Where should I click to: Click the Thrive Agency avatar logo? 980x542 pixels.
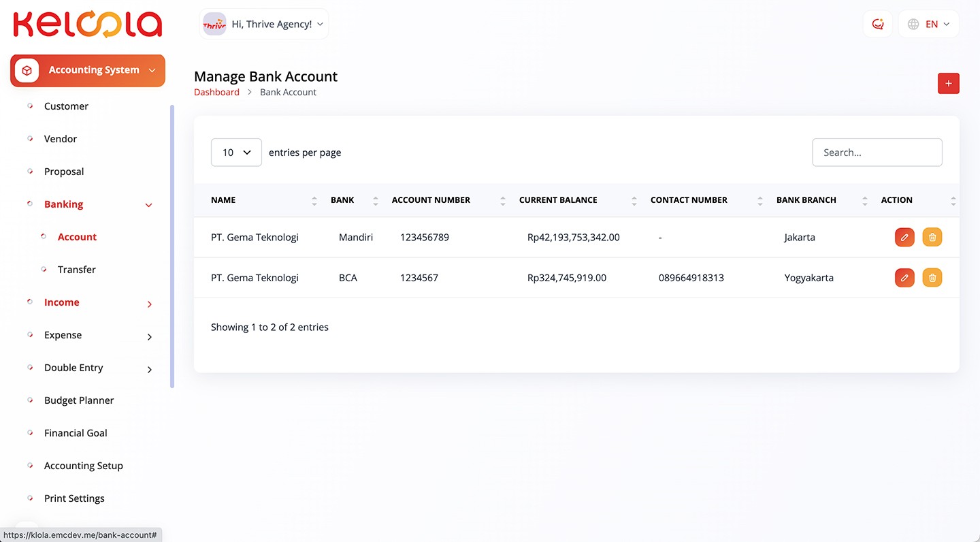214,24
